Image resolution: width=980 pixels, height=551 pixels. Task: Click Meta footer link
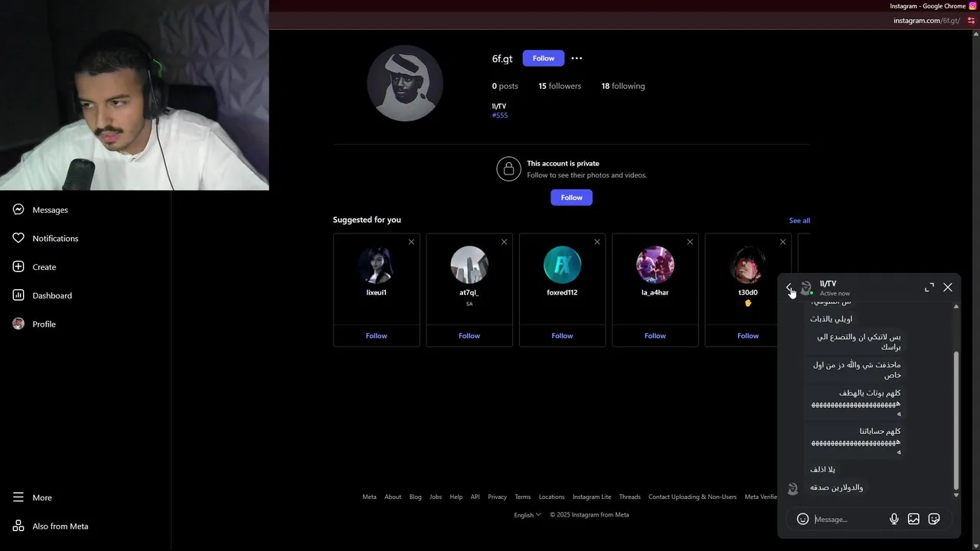click(x=369, y=497)
